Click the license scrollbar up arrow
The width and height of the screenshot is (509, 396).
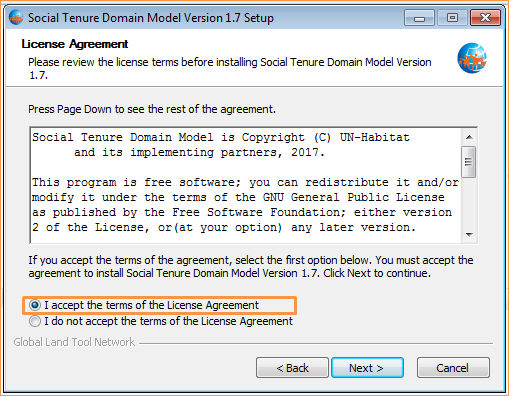coord(469,137)
